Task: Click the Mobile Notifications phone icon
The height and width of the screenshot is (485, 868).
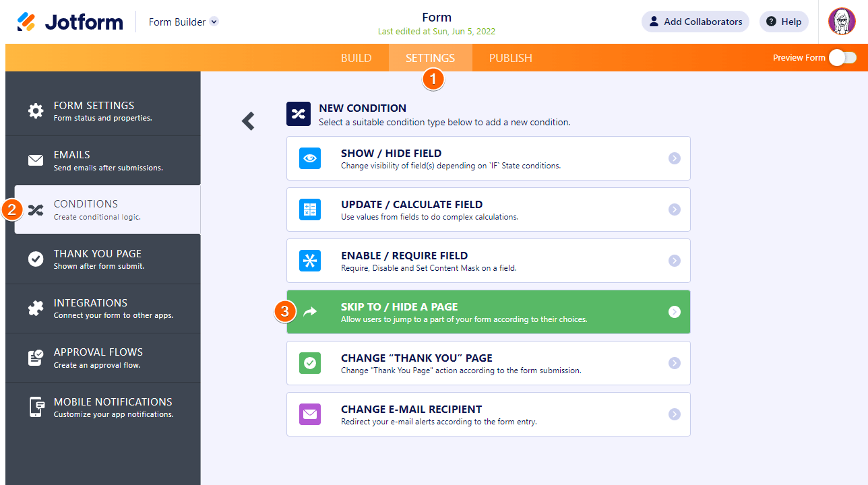Action: pos(36,407)
